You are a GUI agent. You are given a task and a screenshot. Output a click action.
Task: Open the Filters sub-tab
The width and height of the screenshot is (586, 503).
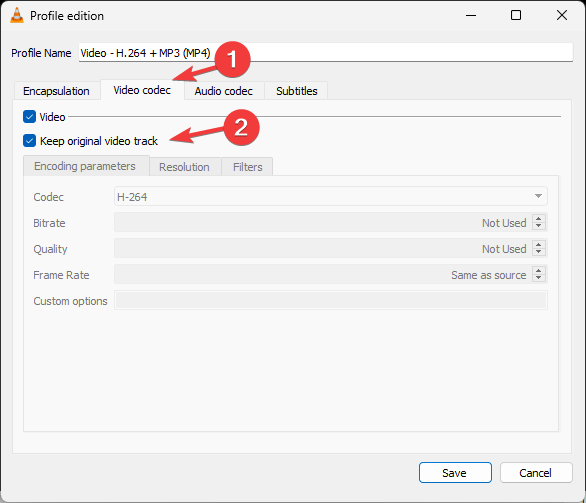coord(247,167)
